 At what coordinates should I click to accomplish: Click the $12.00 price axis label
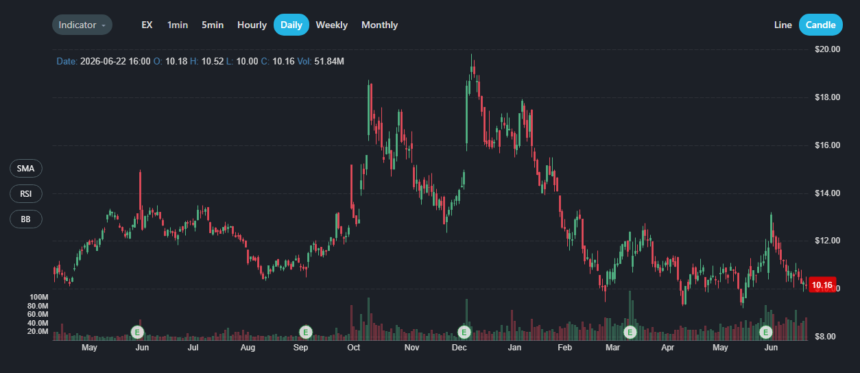coord(828,241)
